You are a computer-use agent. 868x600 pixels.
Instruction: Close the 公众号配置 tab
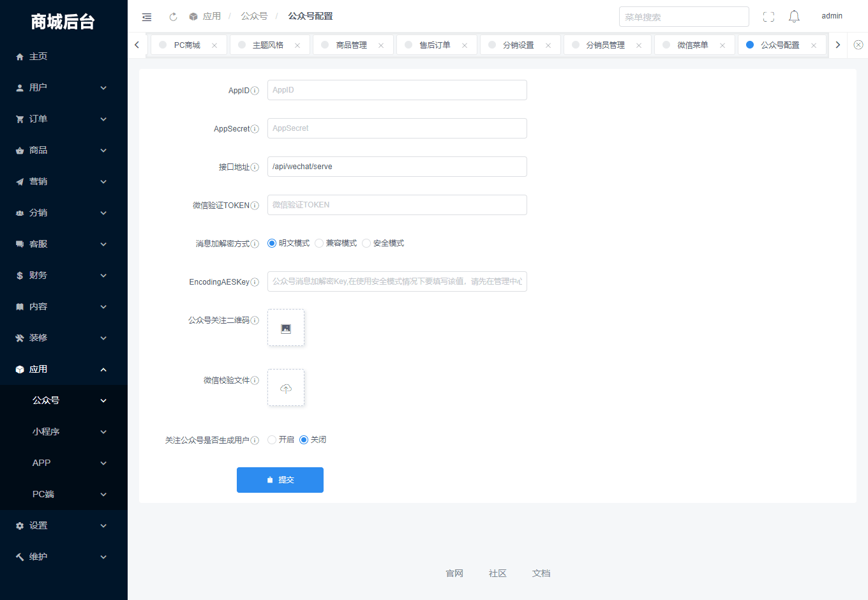point(814,45)
